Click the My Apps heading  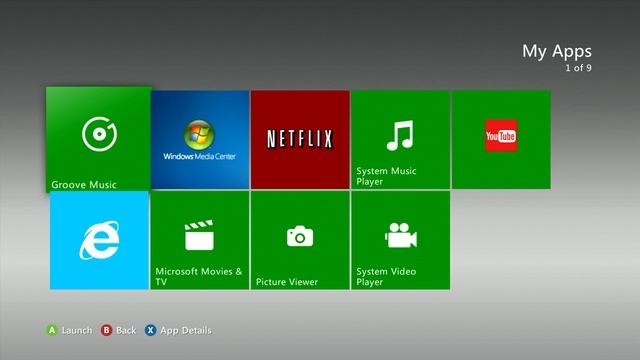[557, 51]
